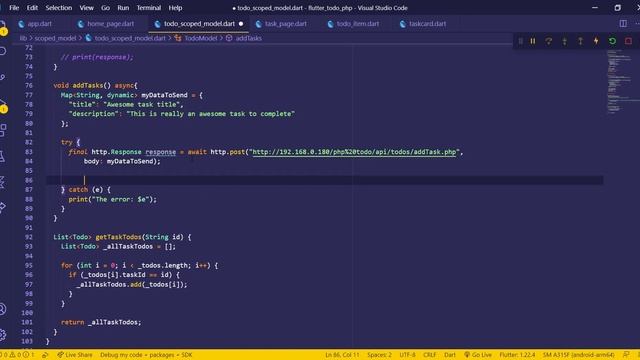The width and height of the screenshot is (640, 360).
Task: Open the Manage gear menu
Action: [3, 335]
